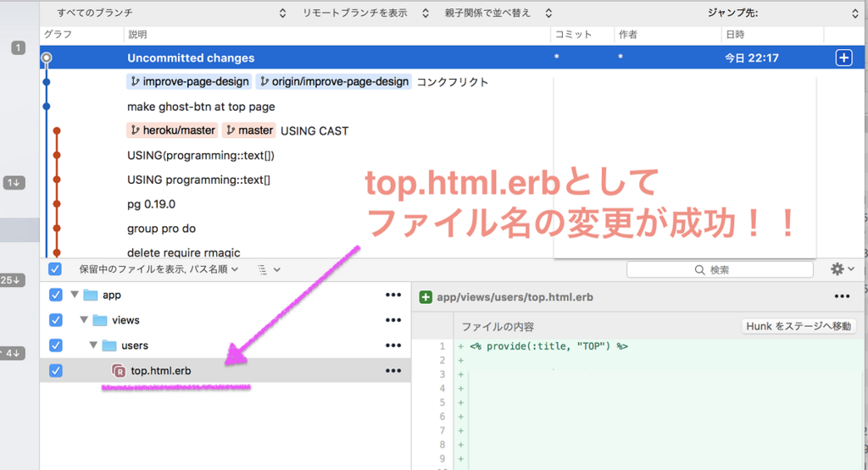Image resolution: width=868 pixels, height=470 pixels.
Task: Open the more options for views folder
Action: click(x=393, y=320)
